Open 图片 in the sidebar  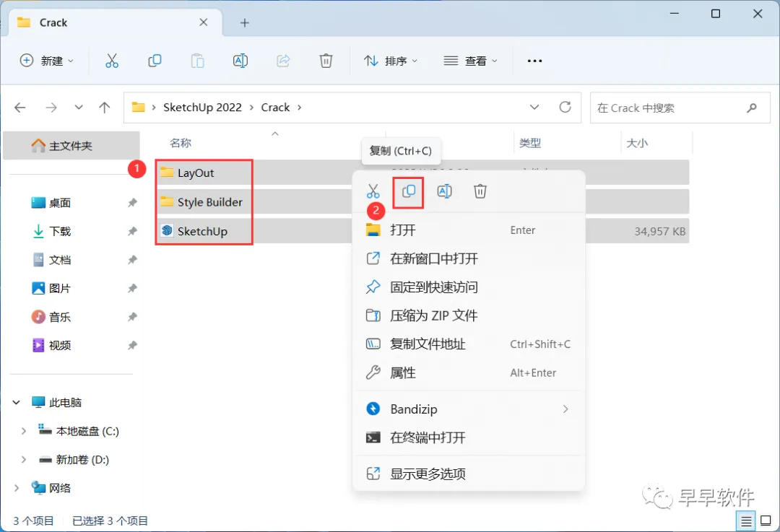(x=60, y=288)
